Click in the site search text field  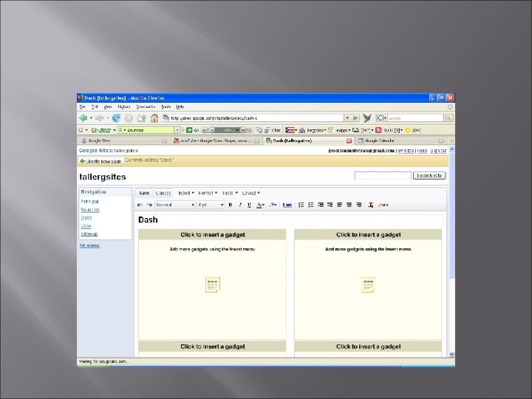click(383, 175)
